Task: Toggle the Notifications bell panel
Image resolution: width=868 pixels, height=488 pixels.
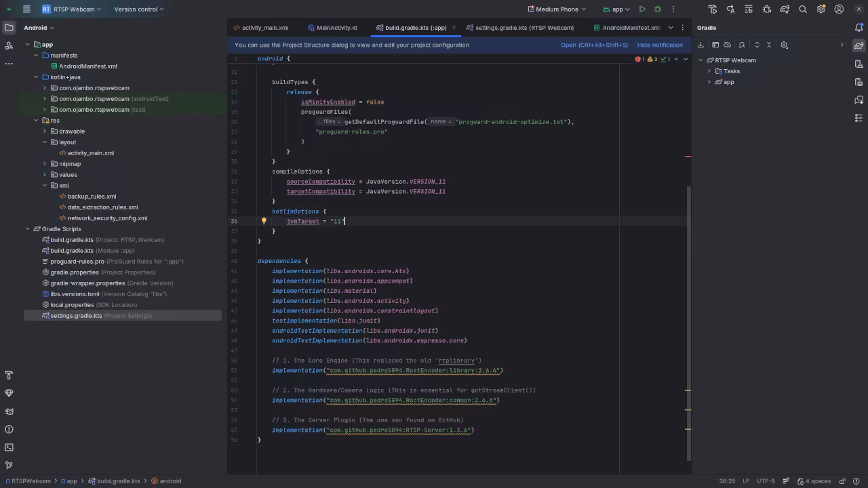Action: (859, 28)
